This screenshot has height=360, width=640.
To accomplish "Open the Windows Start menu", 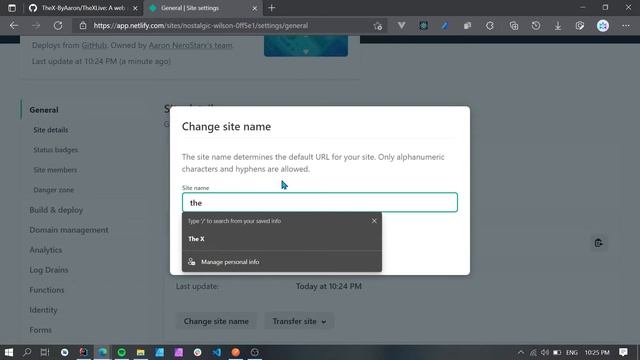I will click(9, 352).
